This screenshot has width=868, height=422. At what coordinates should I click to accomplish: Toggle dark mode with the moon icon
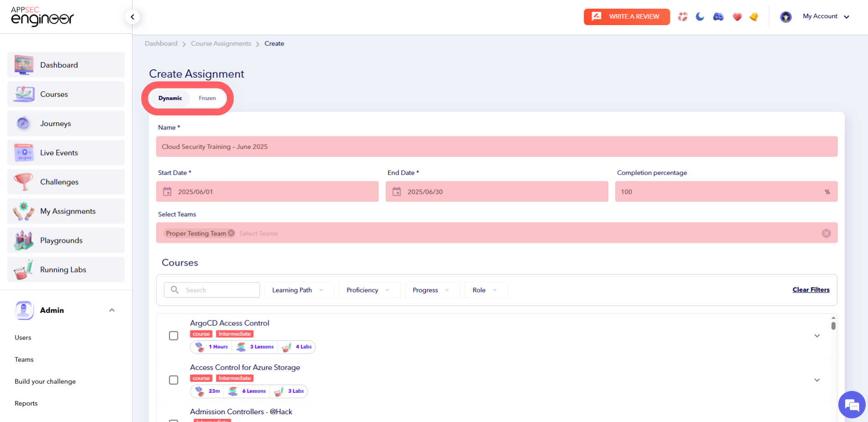pyautogui.click(x=700, y=16)
